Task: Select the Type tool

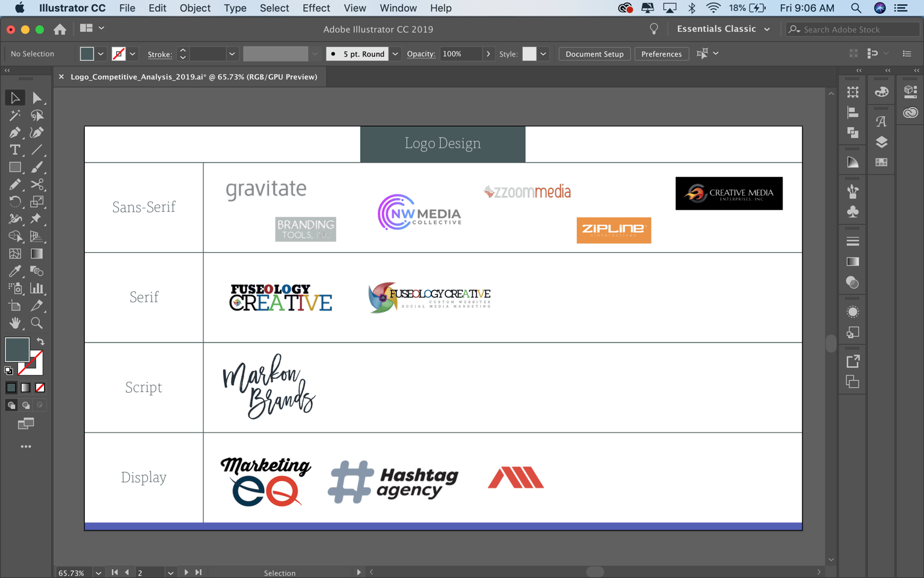Action: [14, 150]
